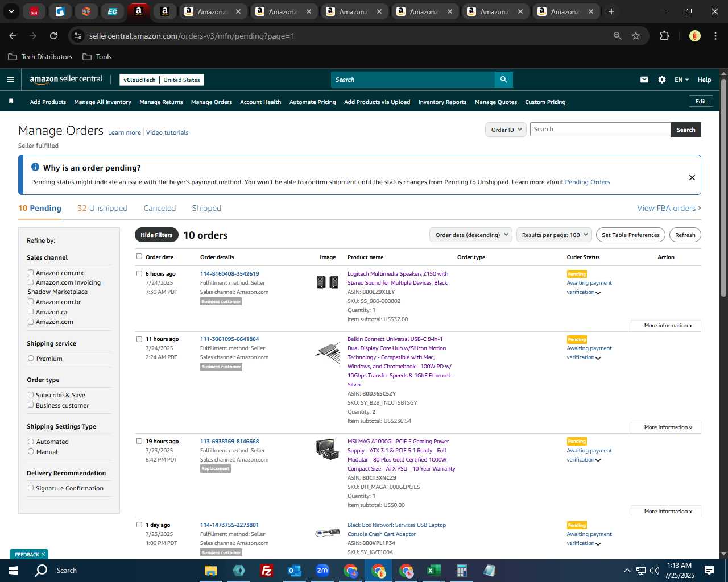Click the bookmark icon beside Add Products
The image size is (728, 582).
coord(11,101)
